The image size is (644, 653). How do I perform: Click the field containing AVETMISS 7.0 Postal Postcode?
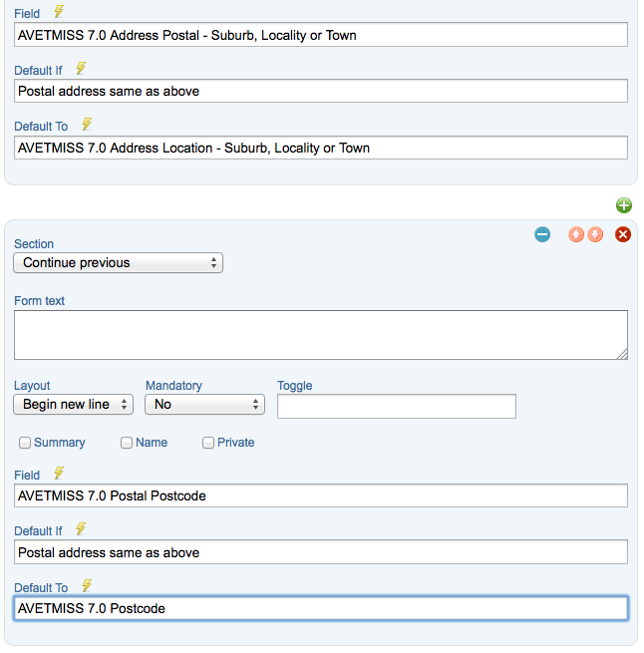tap(321, 495)
